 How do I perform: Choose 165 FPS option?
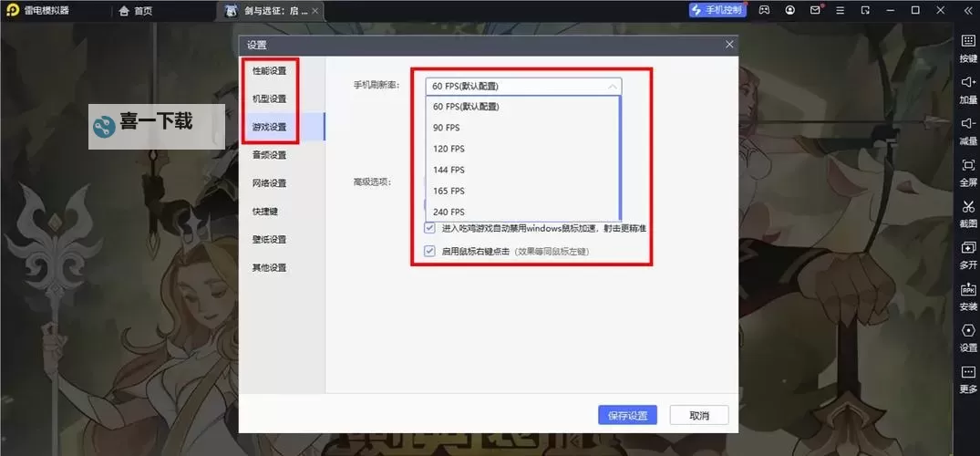coord(522,191)
